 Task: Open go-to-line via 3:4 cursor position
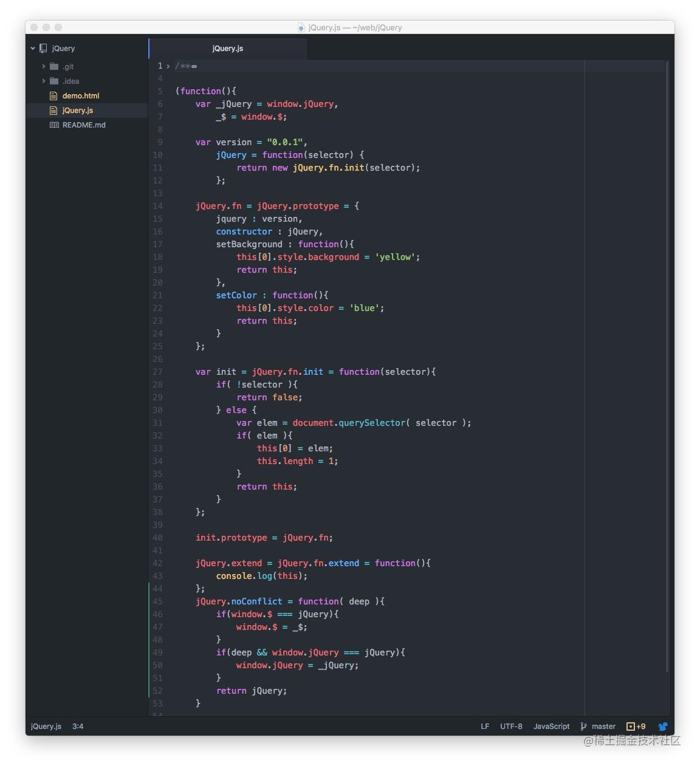[78, 726]
